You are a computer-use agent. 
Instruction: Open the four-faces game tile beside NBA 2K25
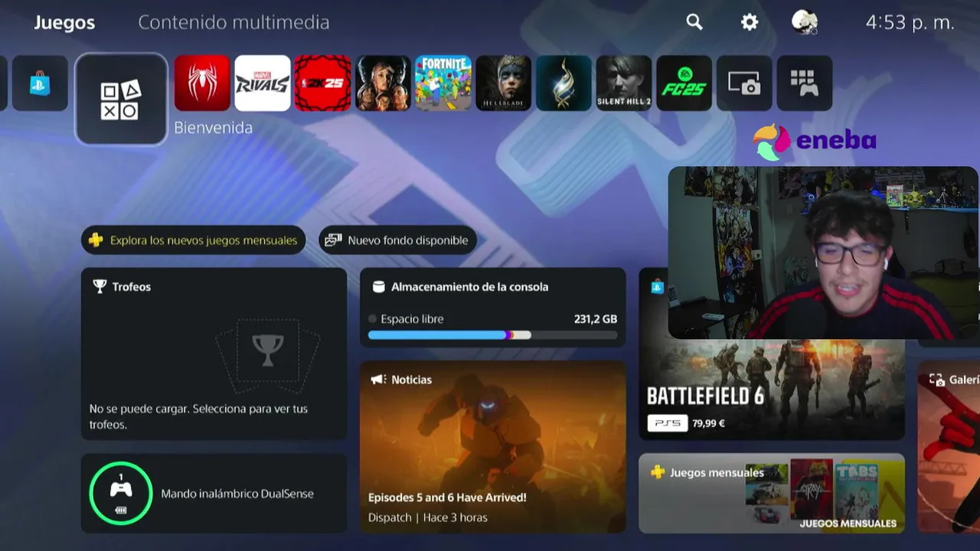tap(384, 83)
